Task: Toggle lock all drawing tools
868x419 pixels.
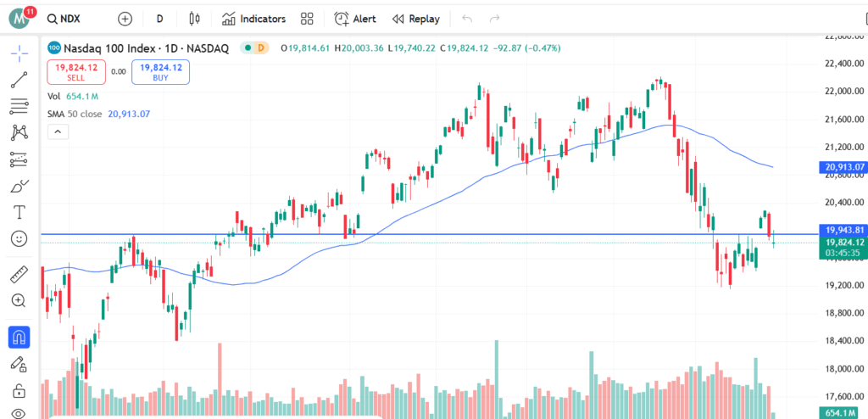Action: (19, 390)
